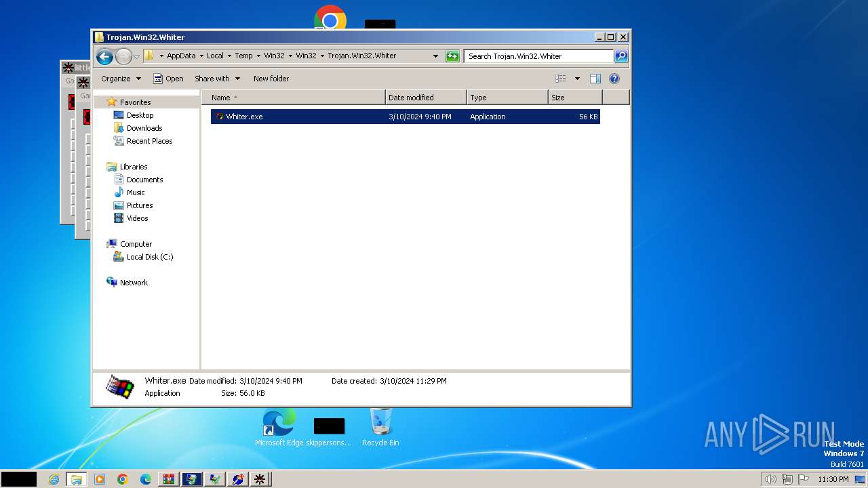Viewport: 868px width, 488px height.
Task: Click the search magnifier button
Action: (x=620, y=56)
